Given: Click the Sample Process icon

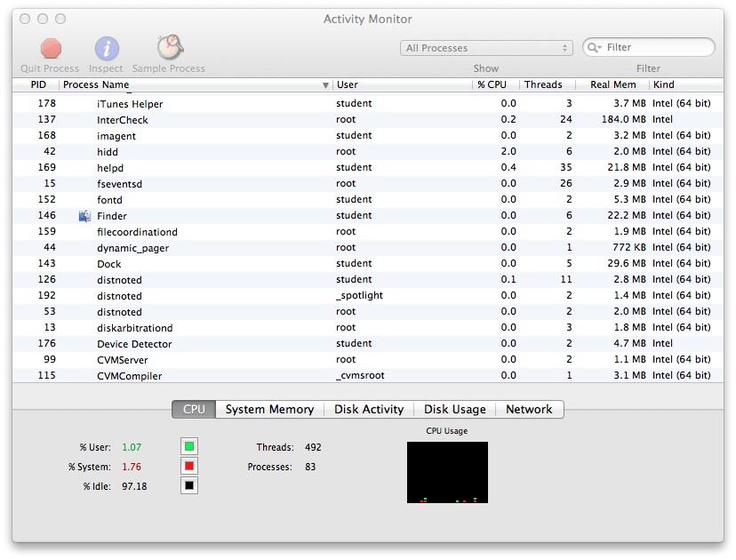Looking at the screenshot, I should 170,47.
